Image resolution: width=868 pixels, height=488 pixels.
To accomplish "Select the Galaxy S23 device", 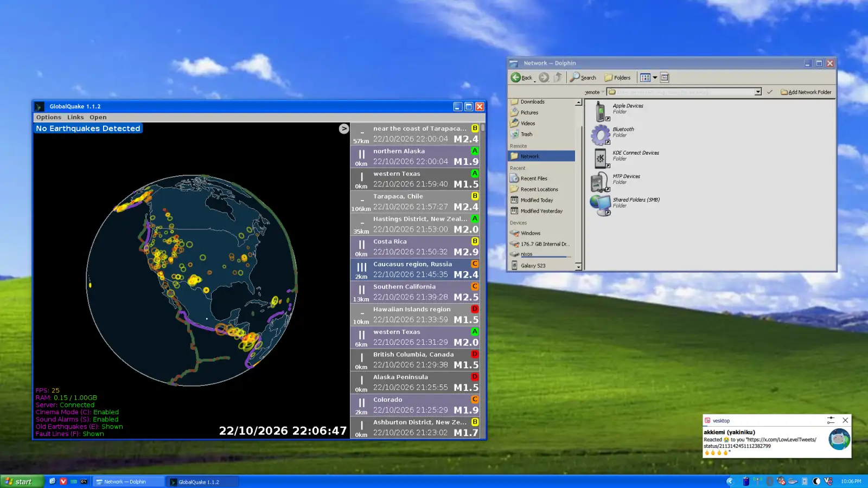I will coord(541,266).
